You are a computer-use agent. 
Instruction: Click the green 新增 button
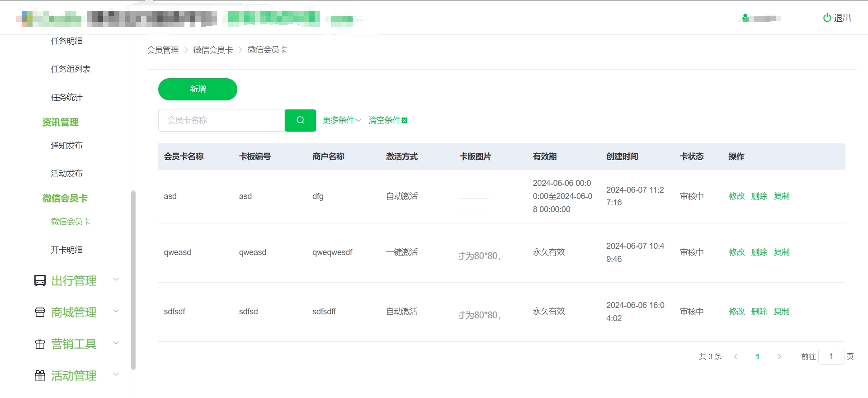(198, 89)
